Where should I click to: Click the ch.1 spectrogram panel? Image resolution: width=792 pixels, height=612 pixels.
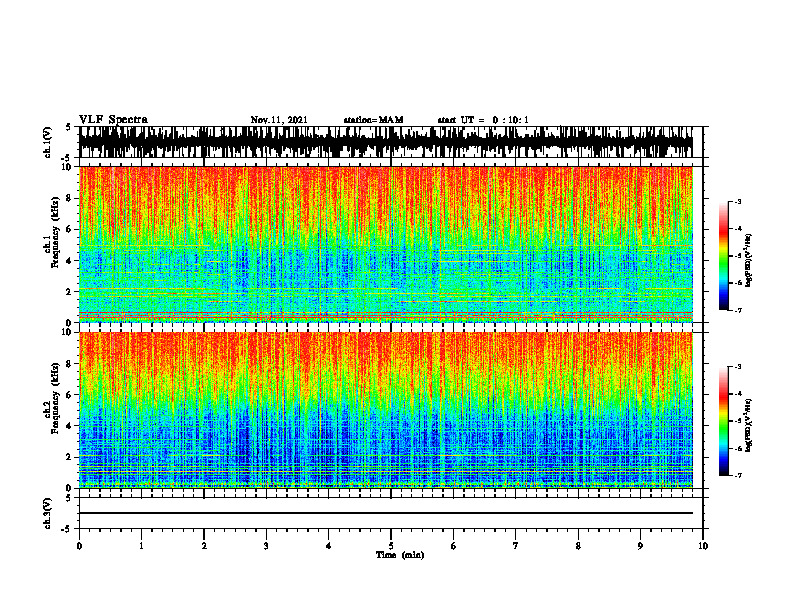tap(386, 244)
